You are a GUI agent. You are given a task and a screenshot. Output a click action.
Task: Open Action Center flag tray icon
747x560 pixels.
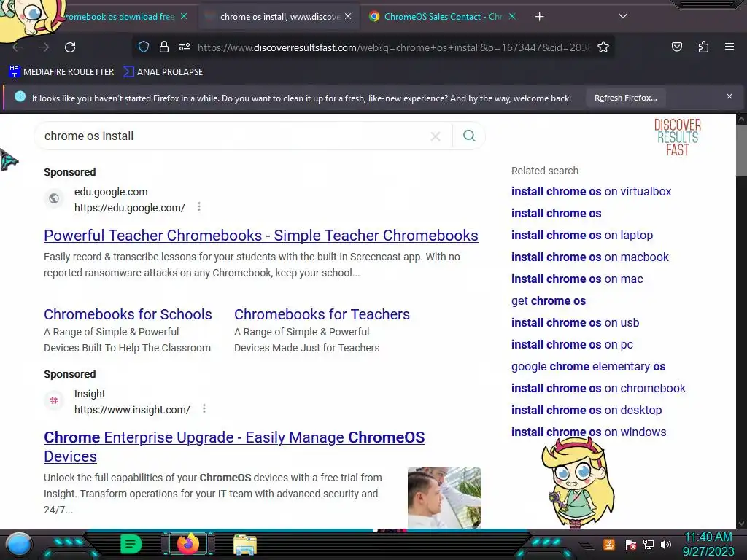(631, 544)
